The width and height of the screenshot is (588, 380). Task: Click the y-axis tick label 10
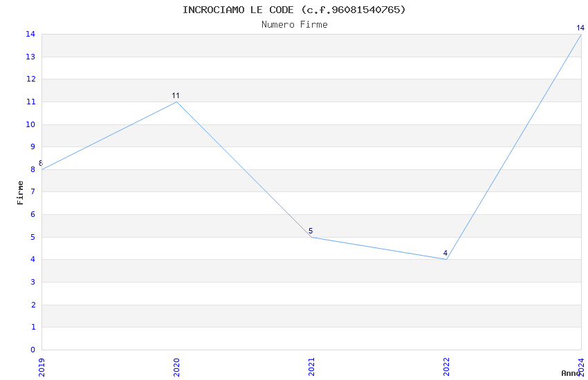tap(30, 124)
